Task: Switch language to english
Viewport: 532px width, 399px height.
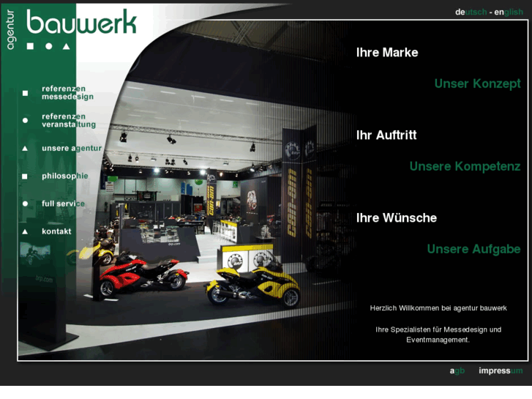Action: pyautogui.click(x=509, y=12)
